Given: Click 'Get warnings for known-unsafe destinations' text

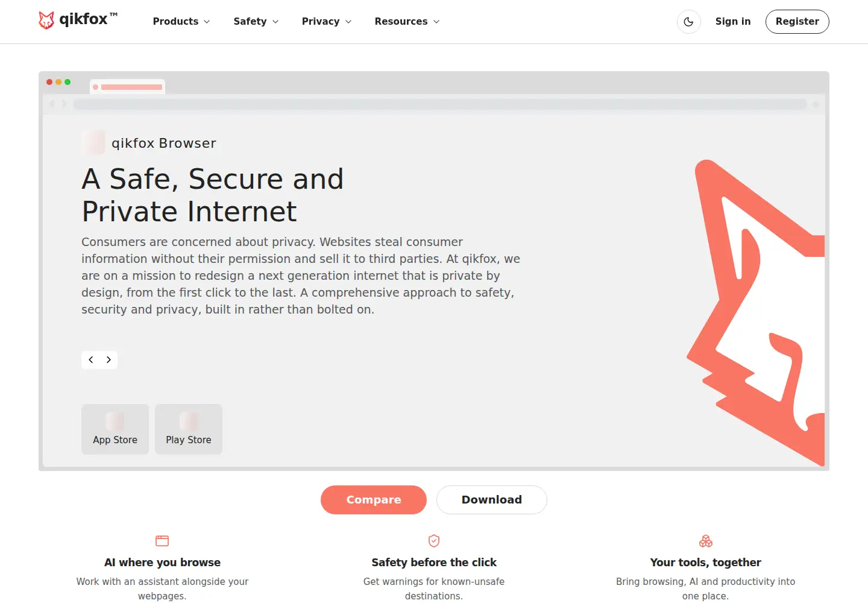Looking at the screenshot, I should [434, 589].
